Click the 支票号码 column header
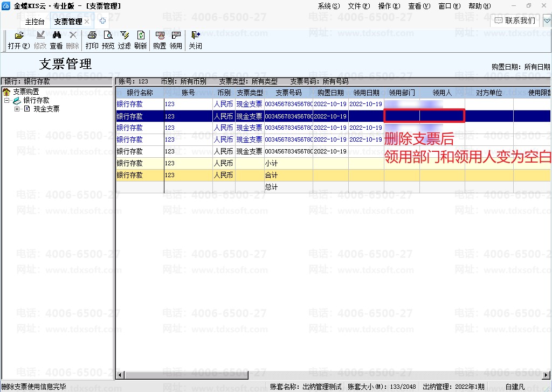The image size is (552, 392). point(288,93)
